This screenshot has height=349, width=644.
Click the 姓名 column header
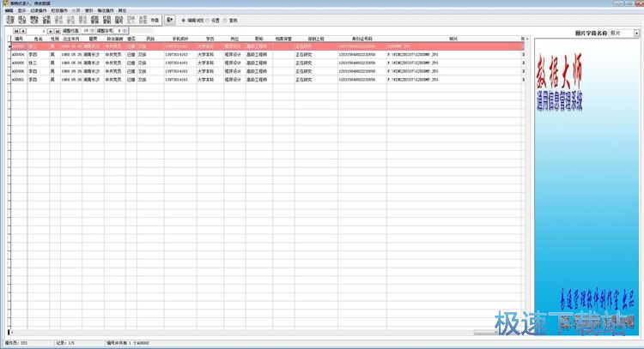click(x=38, y=39)
